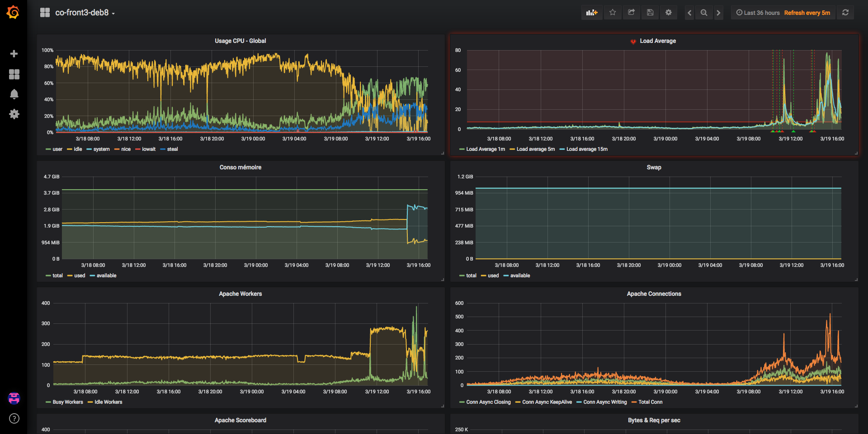Toggle the idle series in CPU legend
Screen dimensions: 868x434
click(78, 149)
